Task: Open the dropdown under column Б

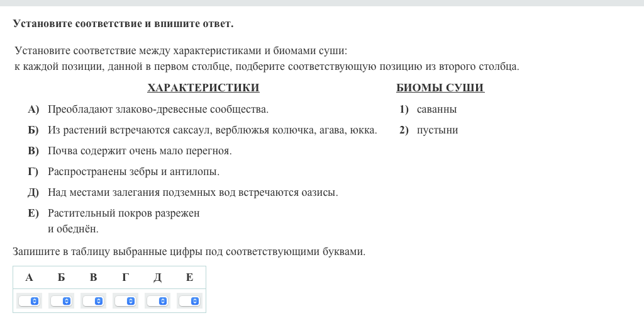Action: 61,301
